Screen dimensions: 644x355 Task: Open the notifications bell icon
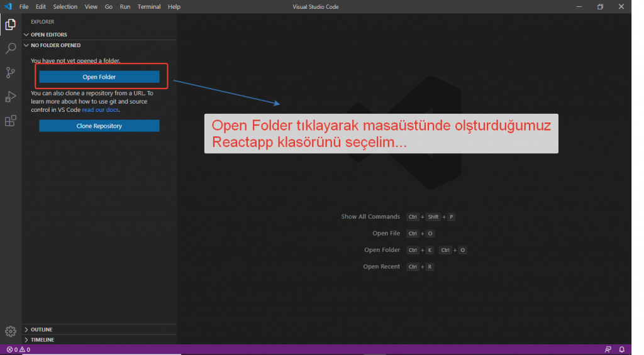click(x=622, y=350)
